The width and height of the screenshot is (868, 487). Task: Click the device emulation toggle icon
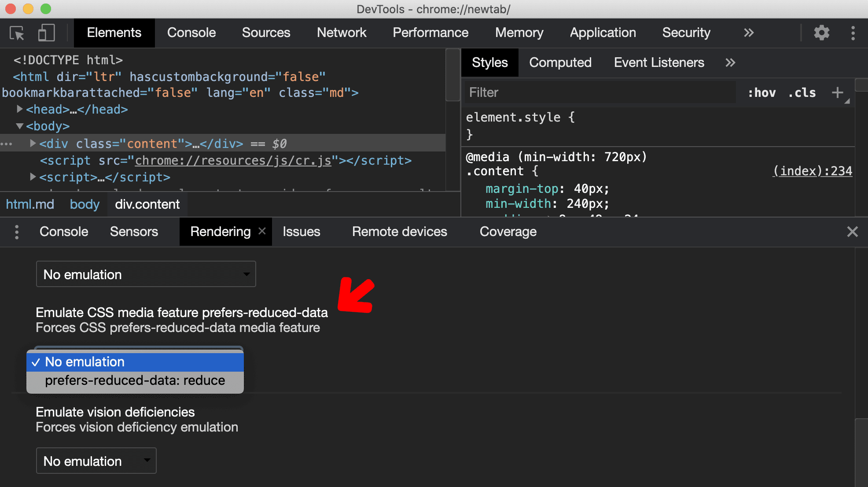click(x=45, y=32)
